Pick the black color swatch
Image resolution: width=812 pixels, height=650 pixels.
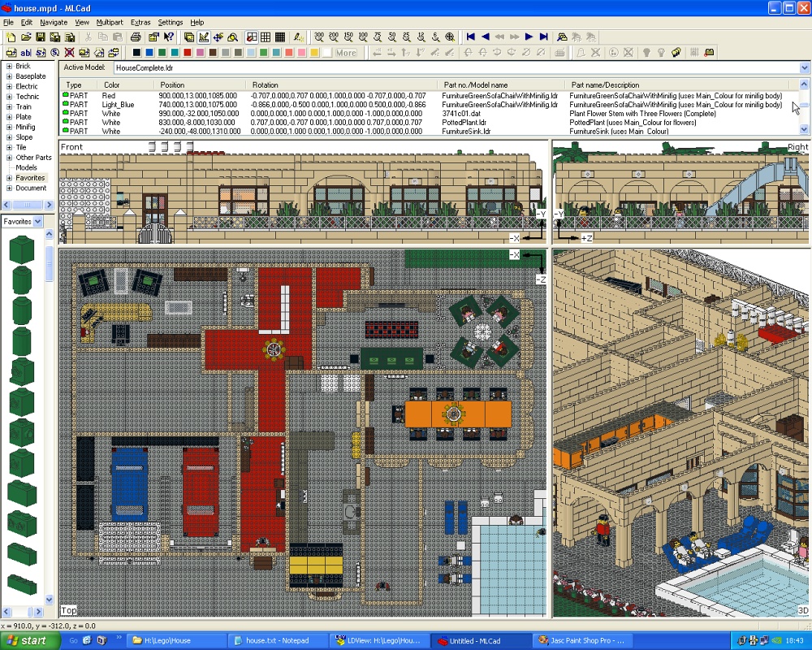tap(136, 52)
